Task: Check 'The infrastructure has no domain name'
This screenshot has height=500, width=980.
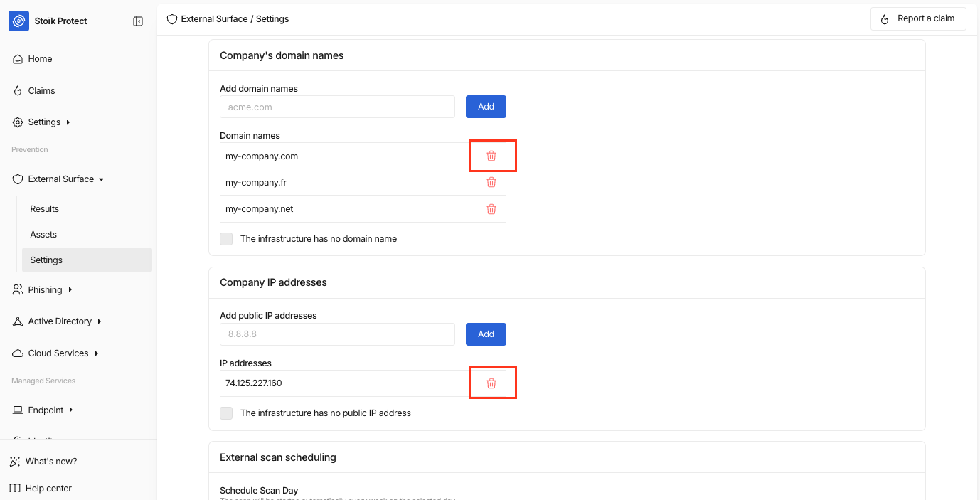Action: [226, 239]
